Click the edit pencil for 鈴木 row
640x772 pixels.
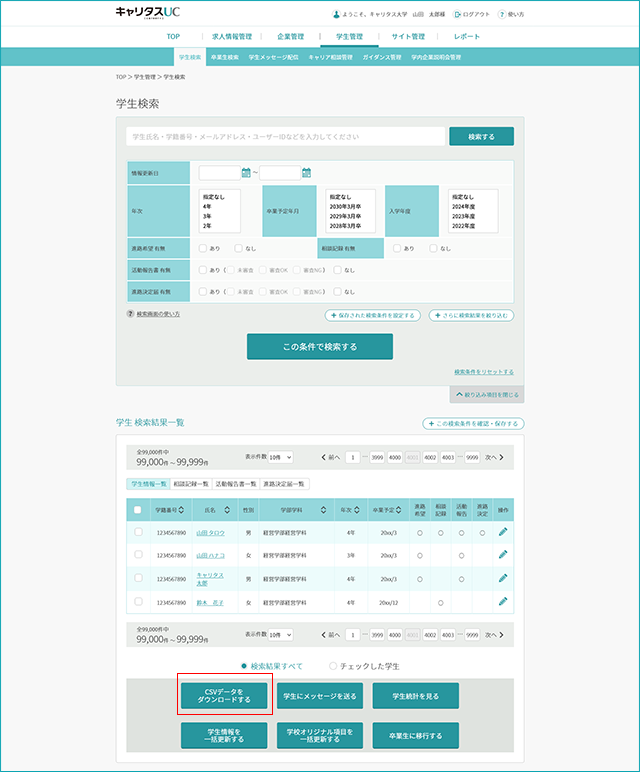[x=503, y=602]
